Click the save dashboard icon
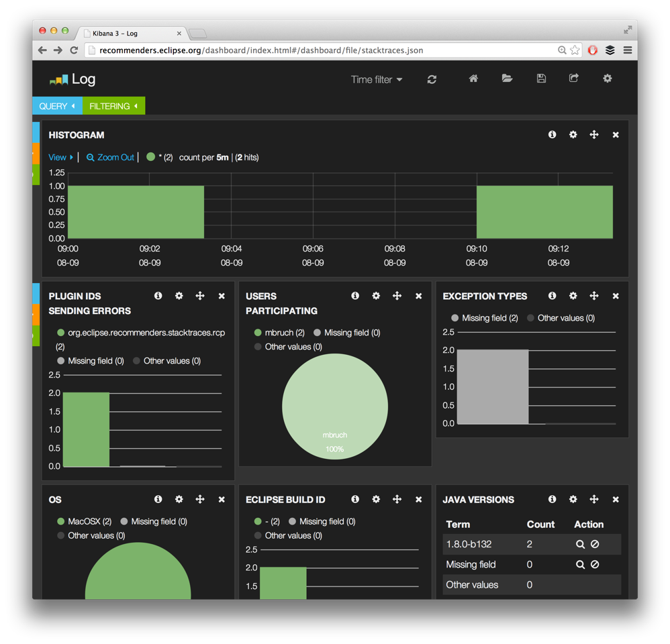The height and width of the screenshot is (644, 670). [541, 78]
